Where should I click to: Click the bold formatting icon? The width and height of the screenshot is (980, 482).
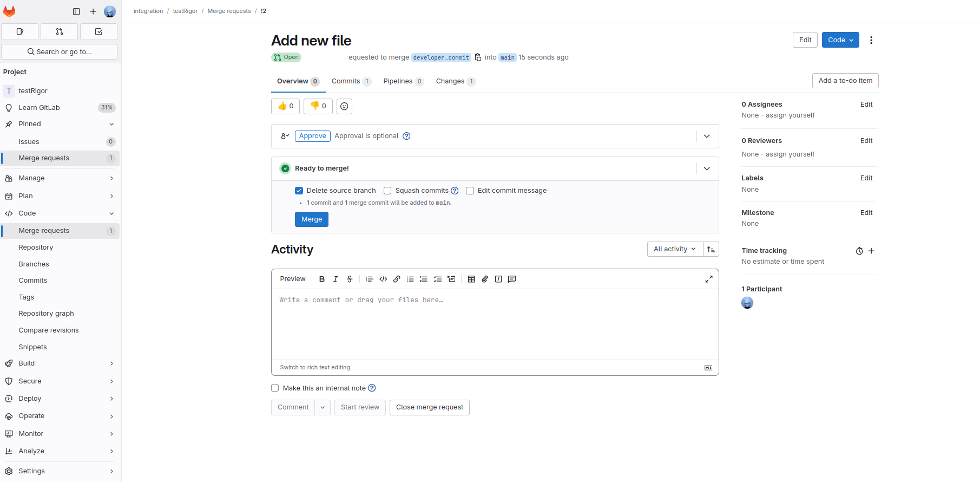322,279
